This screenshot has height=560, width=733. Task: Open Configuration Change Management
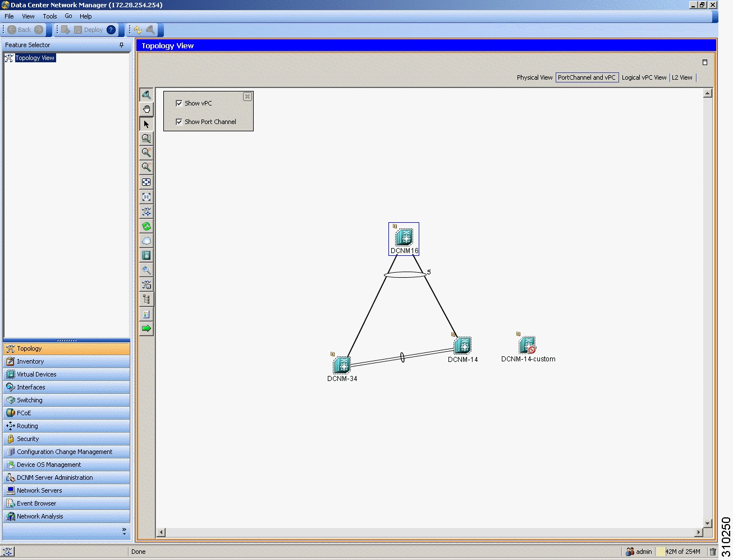(67, 452)
